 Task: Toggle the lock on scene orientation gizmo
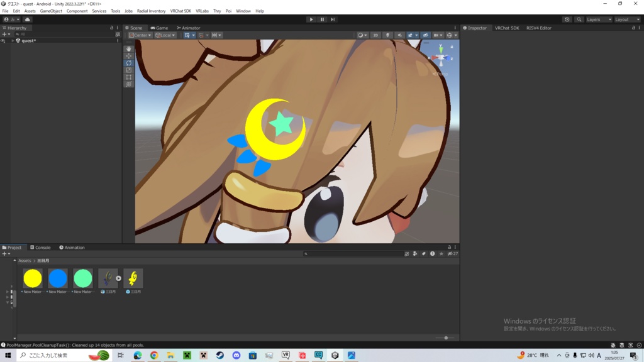tap(452, 47)
